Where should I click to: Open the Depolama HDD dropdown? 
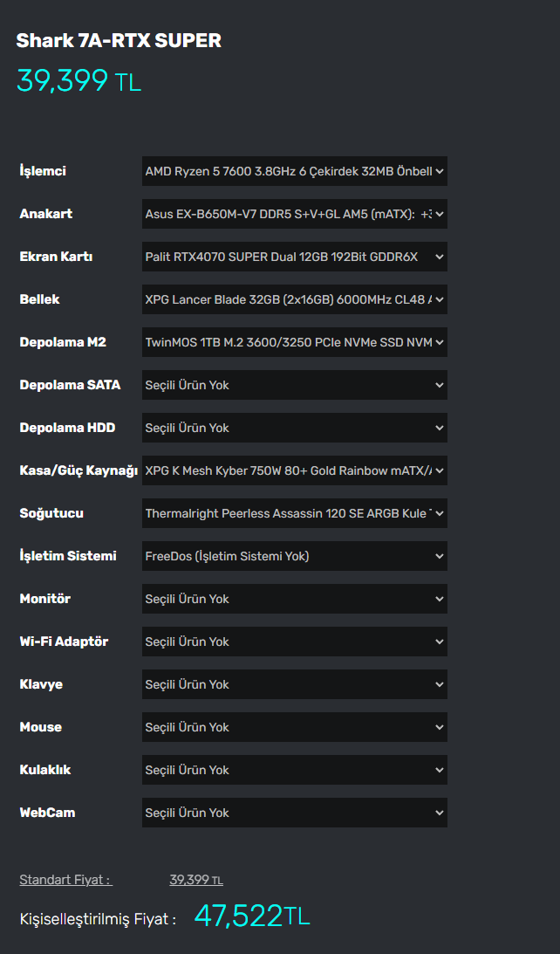pos(294,428)
